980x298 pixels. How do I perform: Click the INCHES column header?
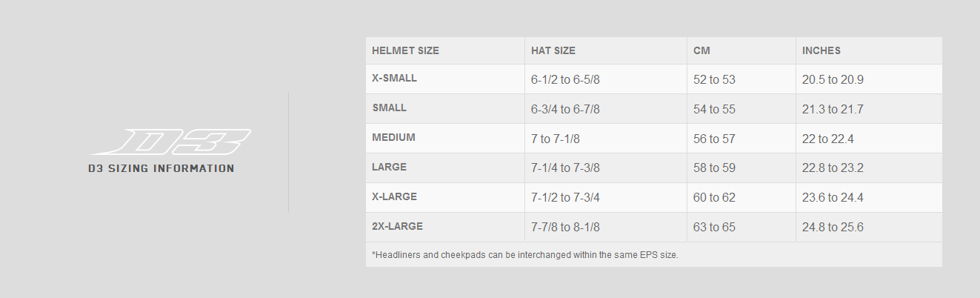[821, 51]
